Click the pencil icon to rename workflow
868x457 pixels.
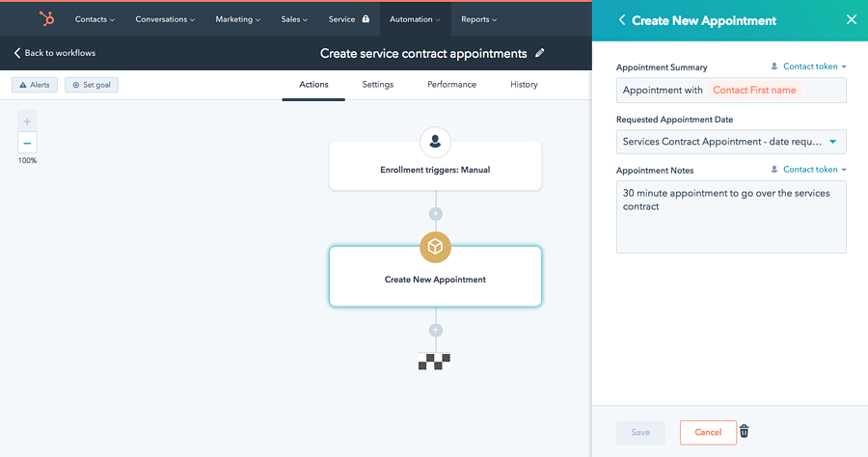(540, 53)
